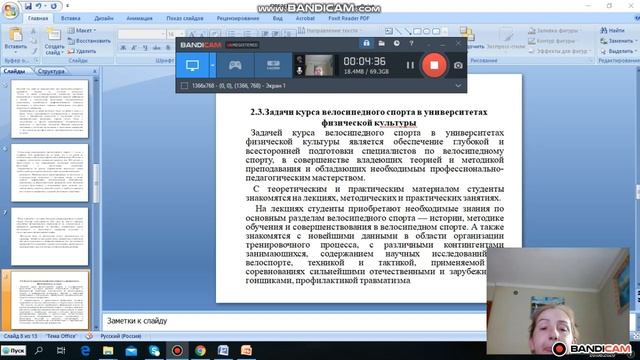Open the Заливка фигуры dropdown

(556, 31)
